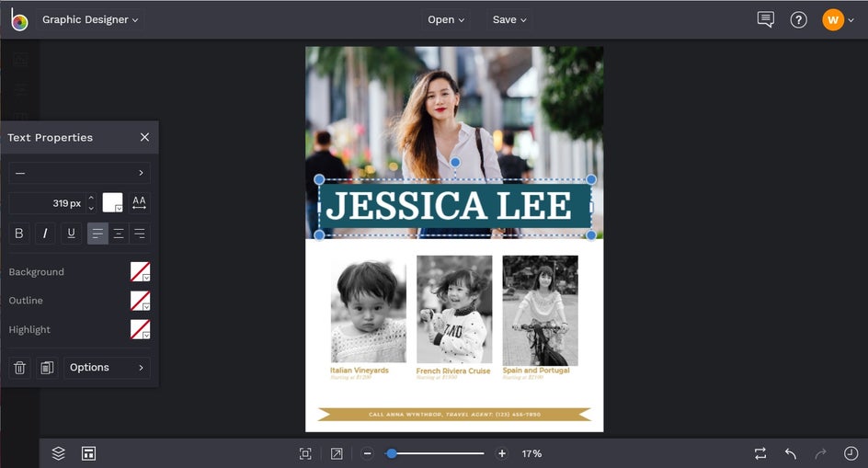Click the 17% zoom value

(531, 453)
